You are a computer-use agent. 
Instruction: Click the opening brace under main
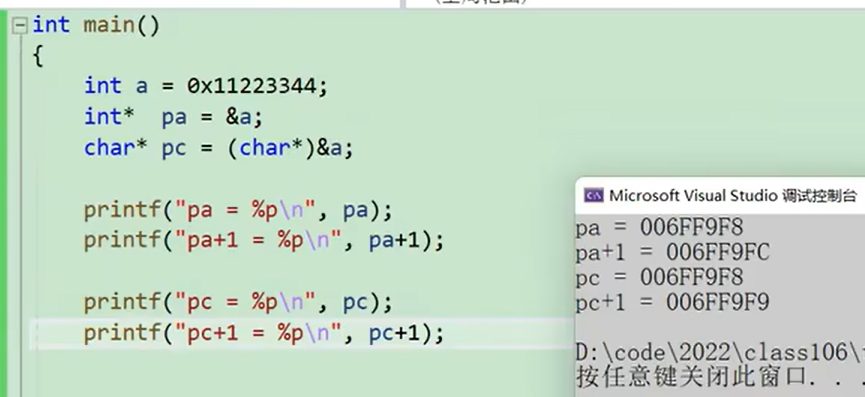38,56
